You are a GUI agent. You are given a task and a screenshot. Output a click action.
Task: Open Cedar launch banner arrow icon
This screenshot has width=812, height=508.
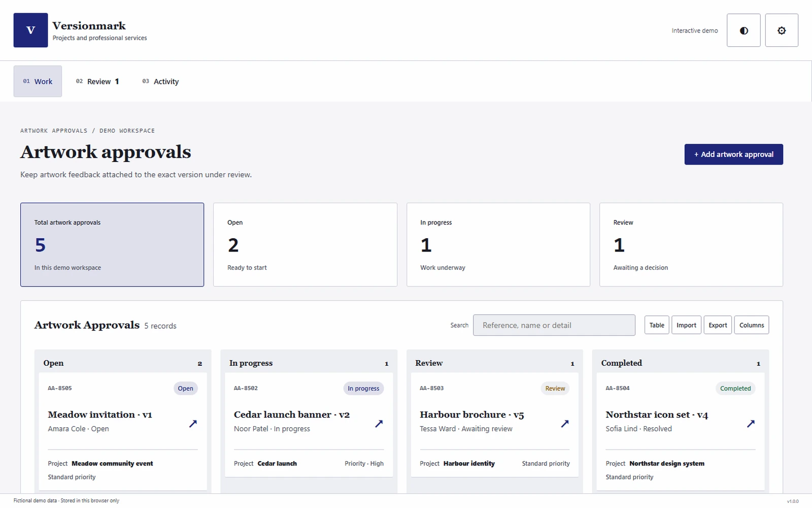379,424
